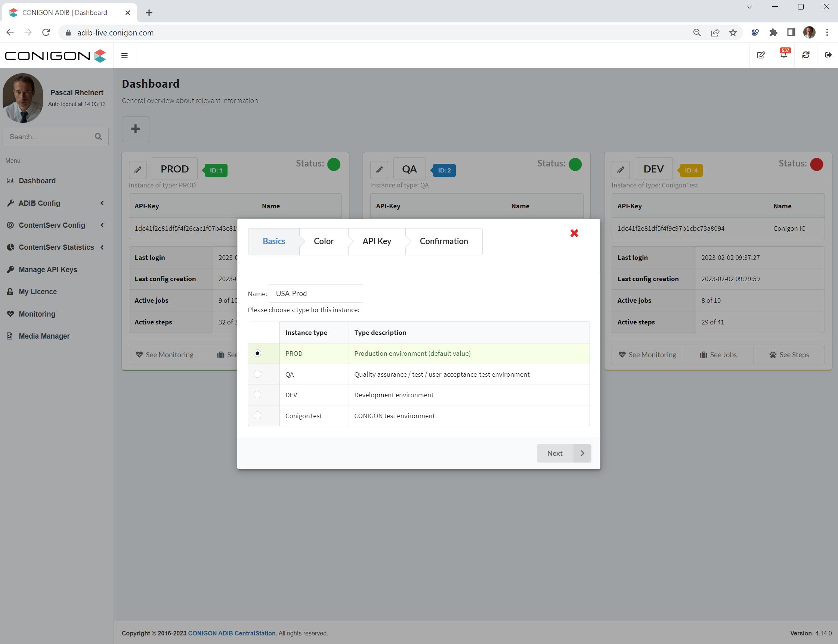Click the plus add instance button
The image size is (838, 644).
click(135, 129)
